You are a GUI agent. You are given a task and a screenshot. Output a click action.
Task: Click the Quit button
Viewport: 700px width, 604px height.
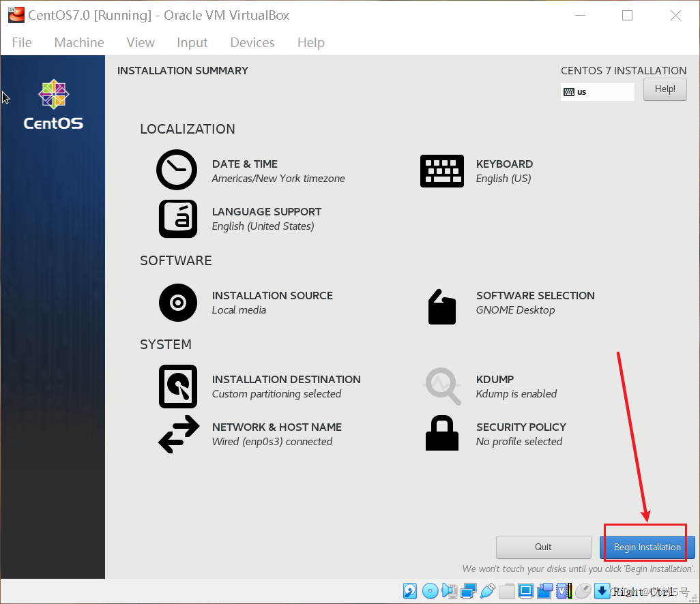point(543,547)
